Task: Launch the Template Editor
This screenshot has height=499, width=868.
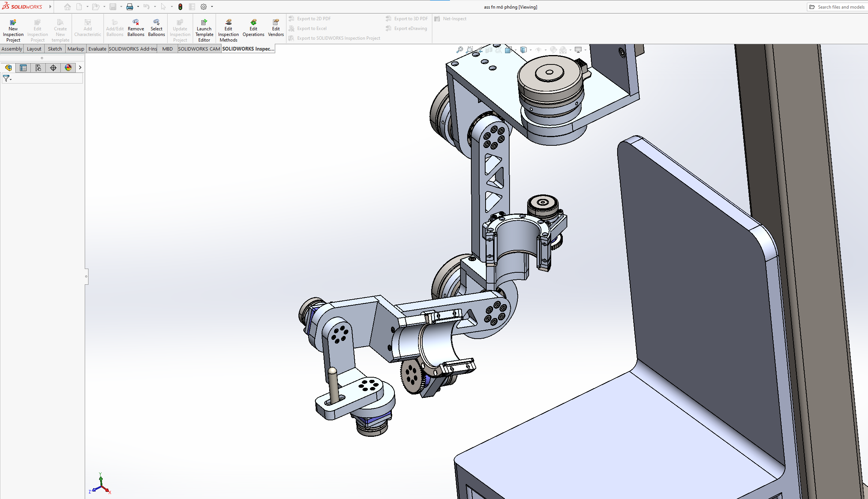Action: pos(204,22)
